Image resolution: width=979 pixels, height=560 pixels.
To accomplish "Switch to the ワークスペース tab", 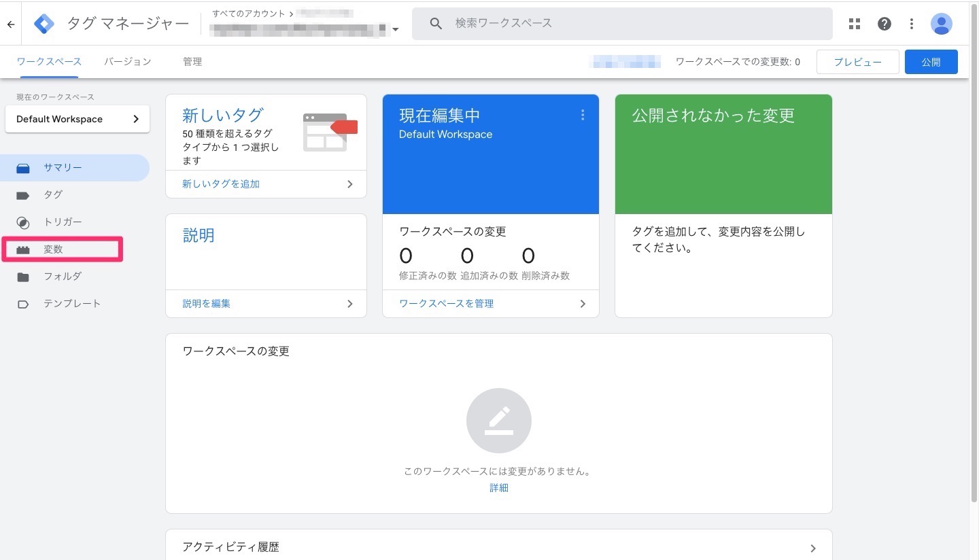I will click(49, 62).
